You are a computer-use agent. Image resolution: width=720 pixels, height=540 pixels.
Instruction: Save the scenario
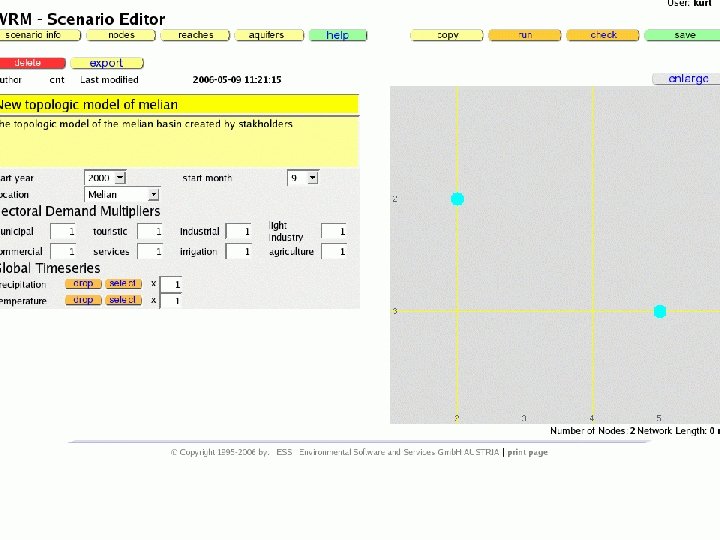pyautogui.click(x=683, y=35)
